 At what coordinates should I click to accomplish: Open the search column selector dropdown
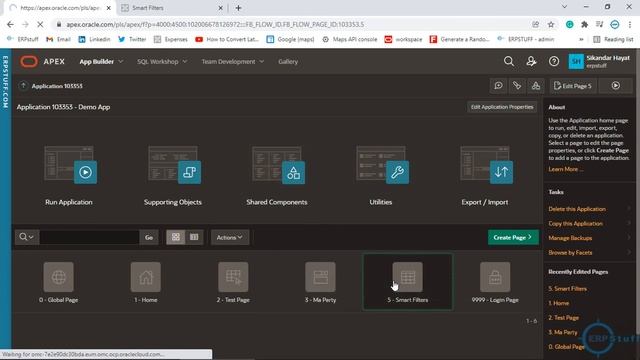point(27,237)
